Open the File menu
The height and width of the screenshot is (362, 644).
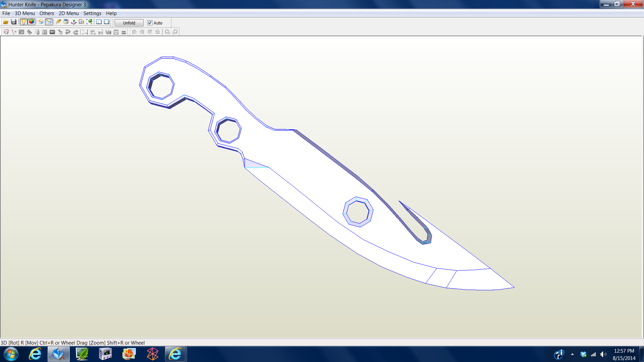point(6,13)
